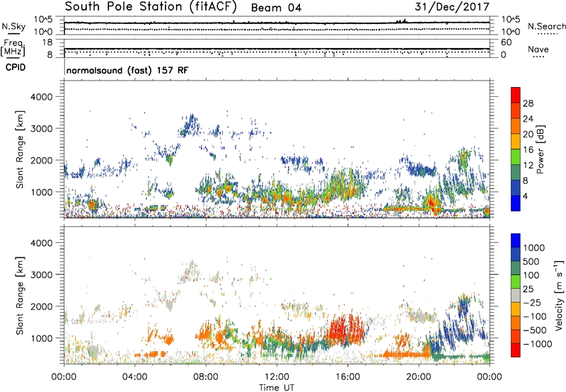Click the 'Freq. [MHz]' label

pos(13,47)
